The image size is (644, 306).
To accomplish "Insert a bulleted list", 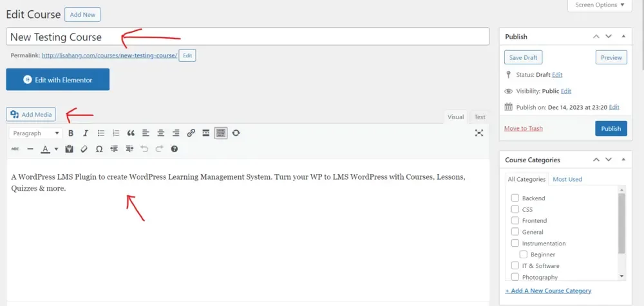I will tap(100, 133).
